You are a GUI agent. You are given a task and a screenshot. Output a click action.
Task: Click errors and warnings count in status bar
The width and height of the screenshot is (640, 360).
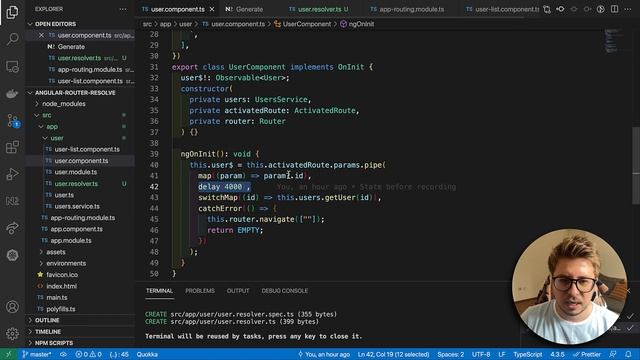[88, 354]
